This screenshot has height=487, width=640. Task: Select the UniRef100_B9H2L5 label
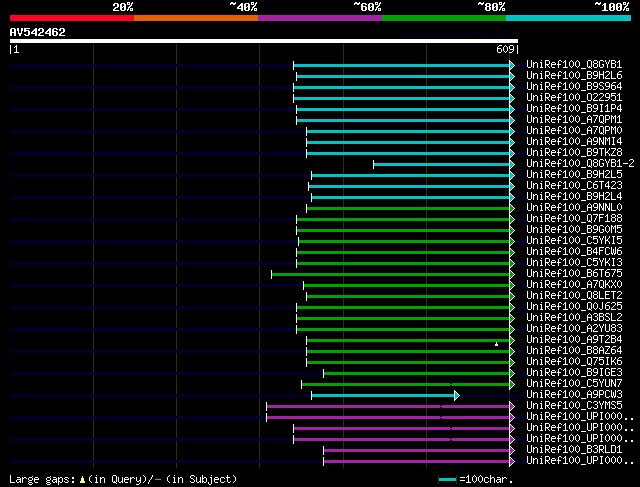coord(574,175)
